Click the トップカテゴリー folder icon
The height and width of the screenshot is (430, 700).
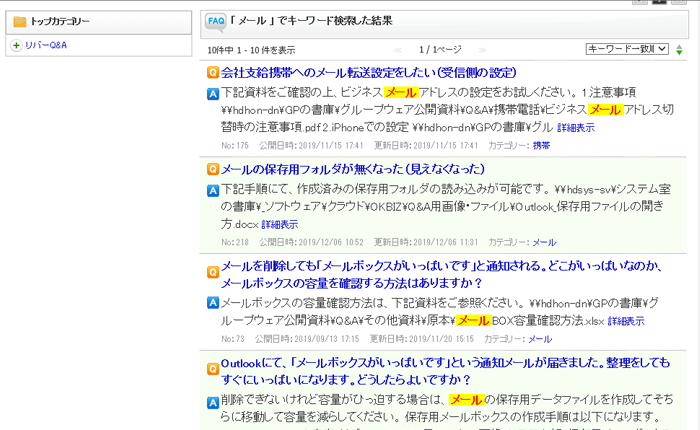pyautogui.click(x=19, y=21)
